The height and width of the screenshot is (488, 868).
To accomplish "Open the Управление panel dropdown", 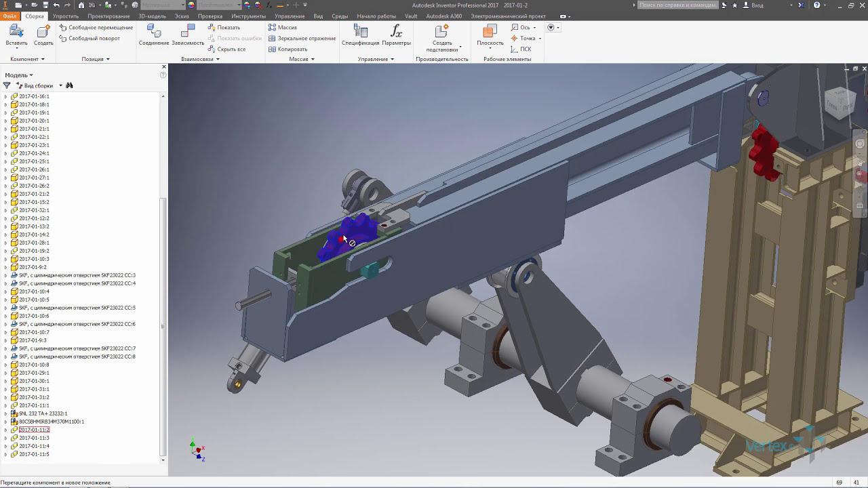I will tap(376, 60).
